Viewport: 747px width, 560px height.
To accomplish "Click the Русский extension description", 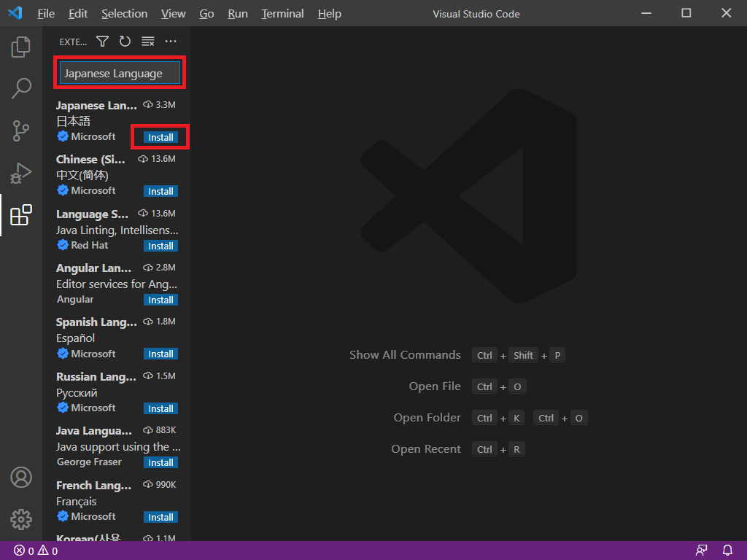I will [x=77, y=393].
